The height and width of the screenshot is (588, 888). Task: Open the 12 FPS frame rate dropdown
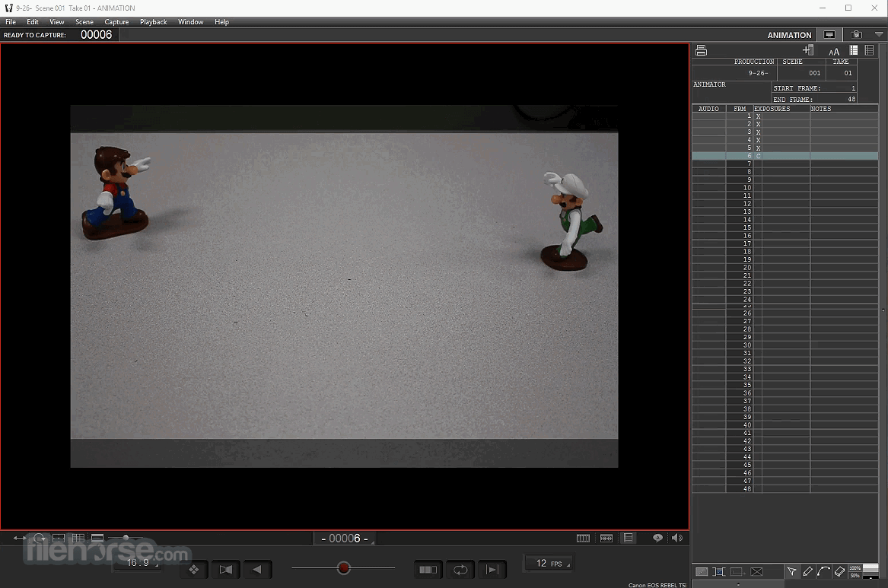[549, 563]
